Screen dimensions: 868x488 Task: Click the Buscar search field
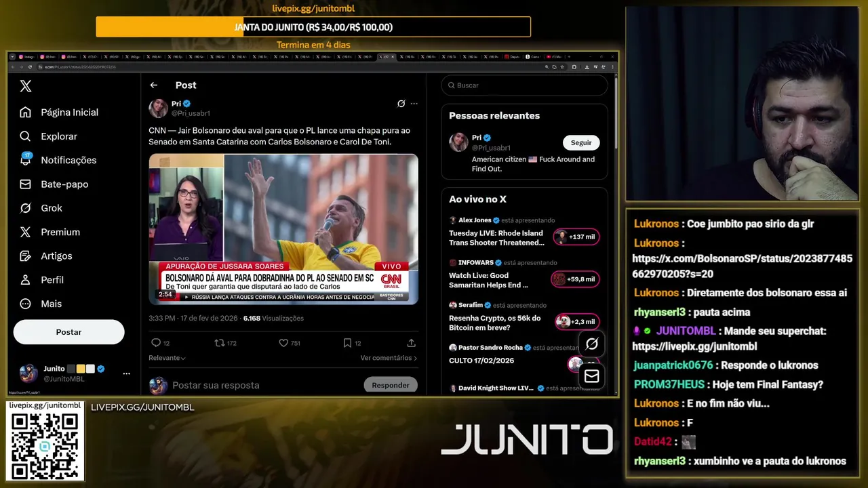(524, 85)
